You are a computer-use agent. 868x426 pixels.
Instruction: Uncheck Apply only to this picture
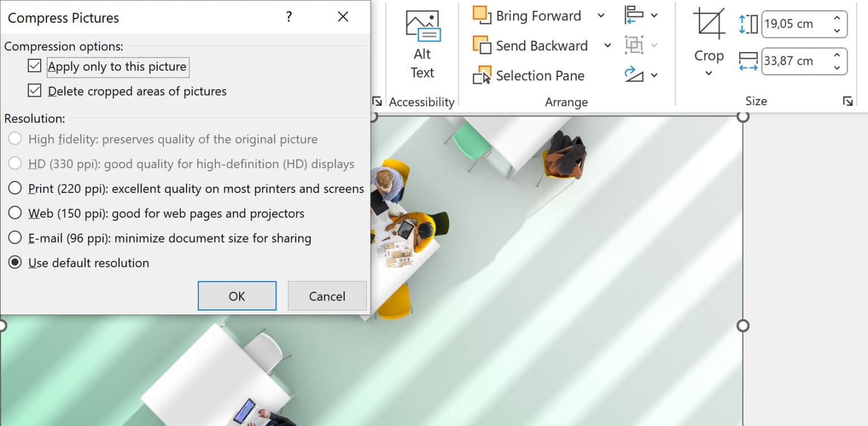pos(34,66)
